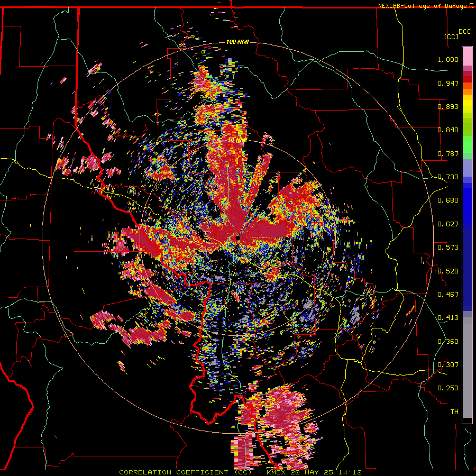Screen dimensions: 476x476
Task: Click the TH threshold label
Action: coord(454,412)
